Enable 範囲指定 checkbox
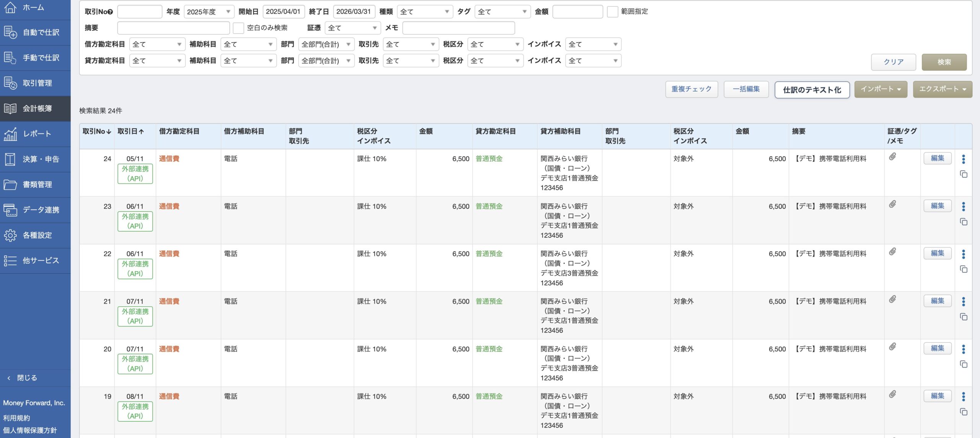980x438 pixels. click(x=612, y=12)
